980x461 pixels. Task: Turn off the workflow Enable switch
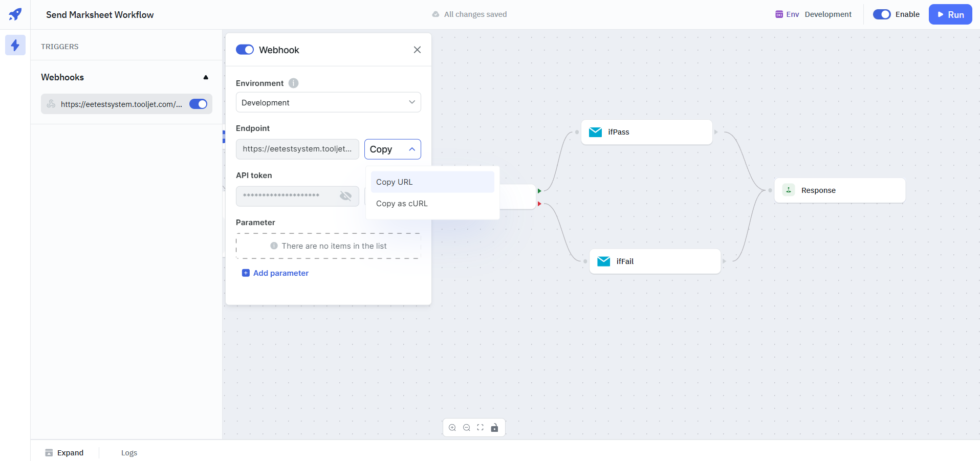pos(881,14)
